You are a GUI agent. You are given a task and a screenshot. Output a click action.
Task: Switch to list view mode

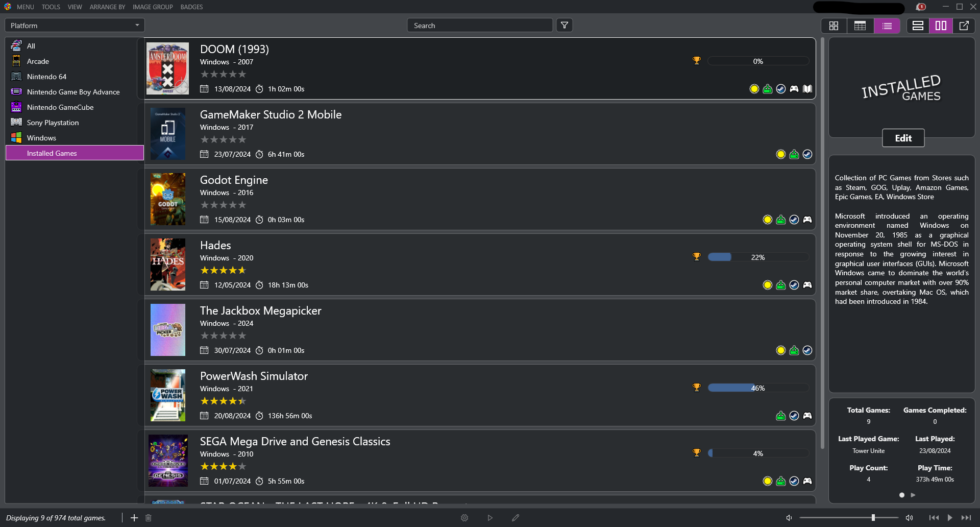click(x=887, y=26)
